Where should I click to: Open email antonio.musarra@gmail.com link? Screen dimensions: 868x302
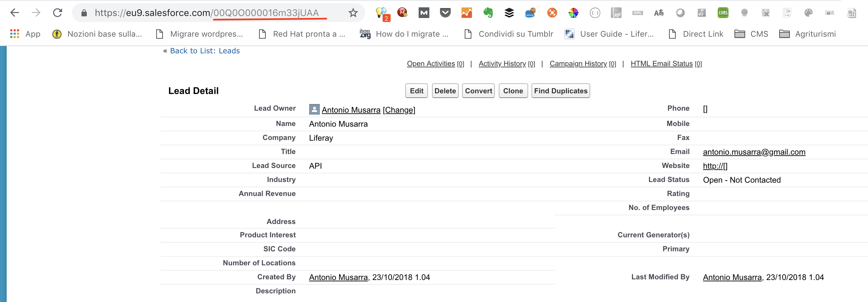click(x=754, y=152)
